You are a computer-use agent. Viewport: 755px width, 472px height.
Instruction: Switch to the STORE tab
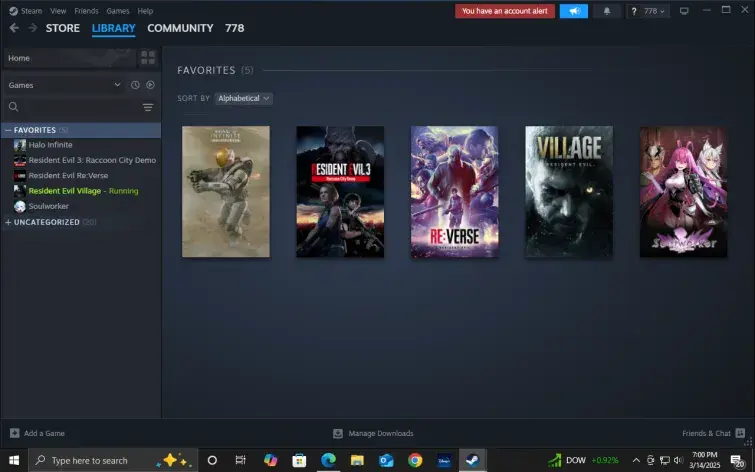(63, 28)
